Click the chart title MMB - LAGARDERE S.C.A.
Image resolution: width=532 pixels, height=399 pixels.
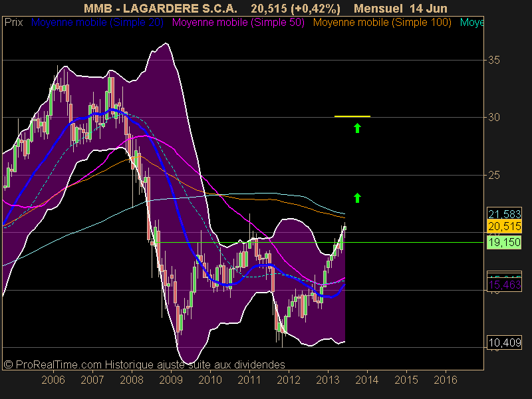tap(160, 8)
